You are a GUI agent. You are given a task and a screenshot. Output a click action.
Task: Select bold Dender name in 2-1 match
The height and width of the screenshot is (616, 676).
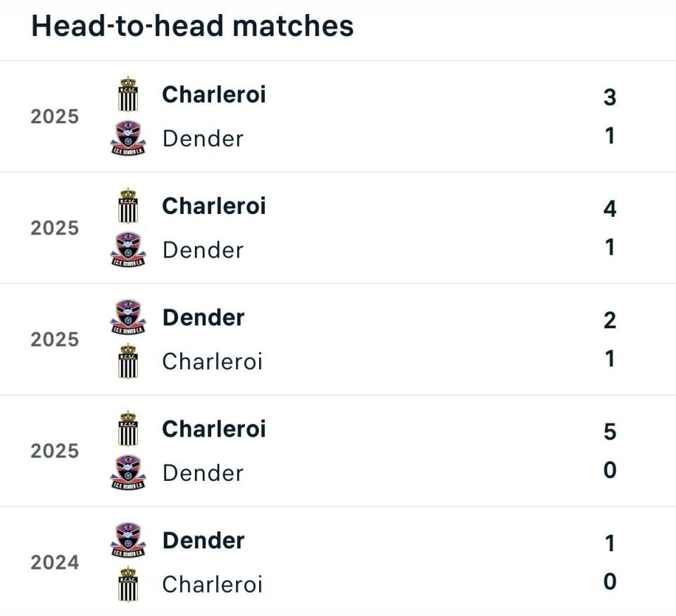click(204, 318)
